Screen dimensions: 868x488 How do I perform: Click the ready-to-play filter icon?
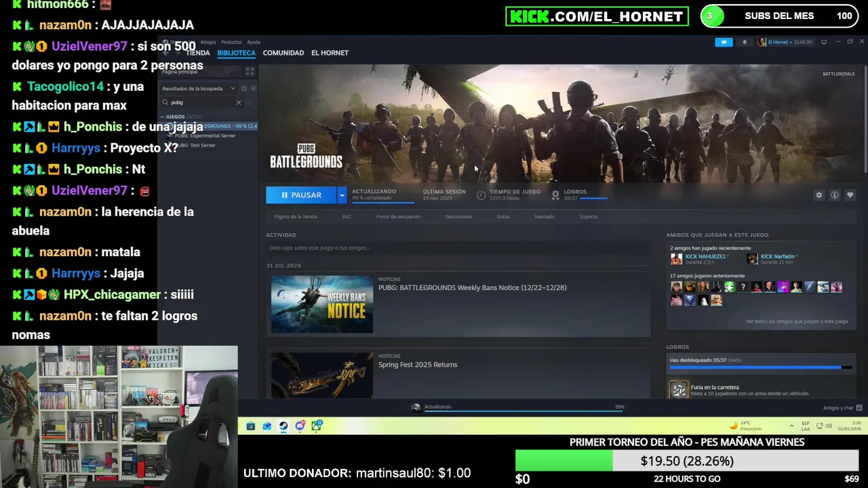[x=254, y=89]
